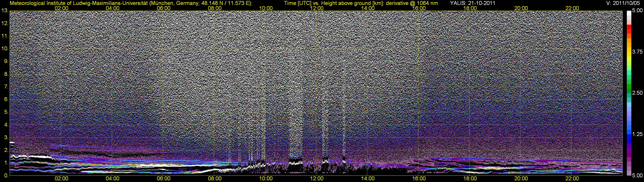Click the 5.00 value at the color scale top

pyautogui.click(x=637, y=10)
